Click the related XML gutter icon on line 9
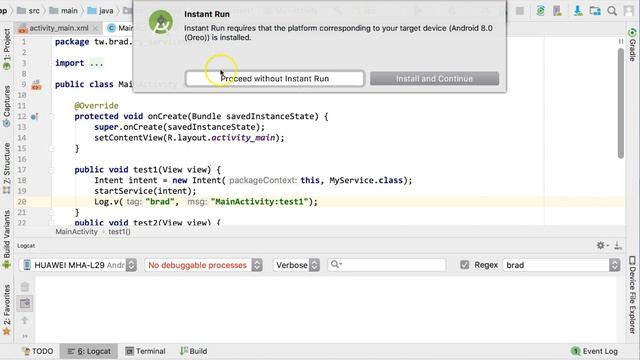Viewport: 640px width, 360px height. 36,85
